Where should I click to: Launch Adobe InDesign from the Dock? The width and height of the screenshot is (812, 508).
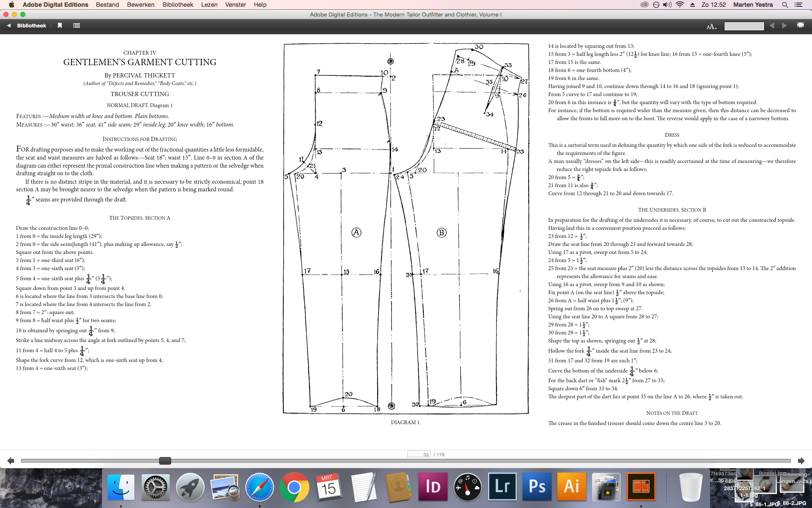(x=433, y=487)
